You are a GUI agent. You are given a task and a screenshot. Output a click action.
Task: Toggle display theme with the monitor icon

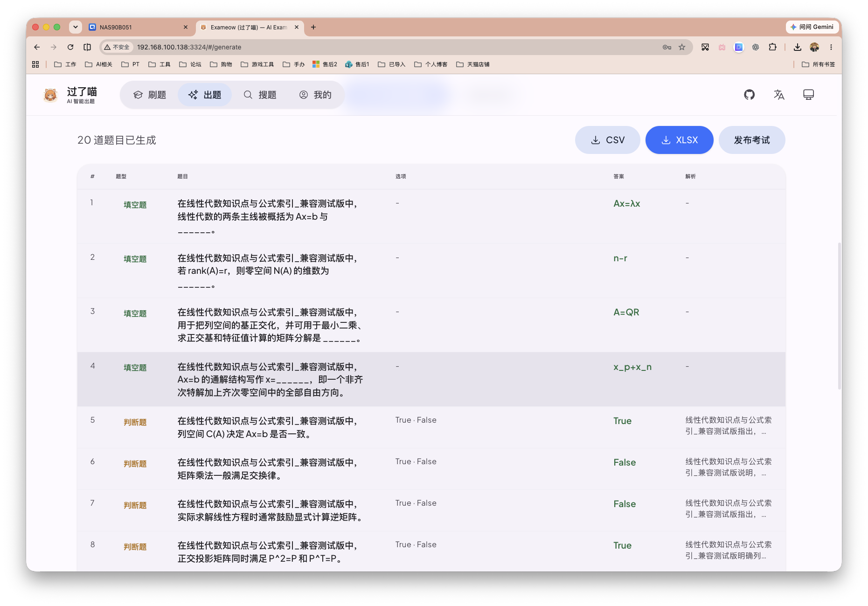(808, 95)
